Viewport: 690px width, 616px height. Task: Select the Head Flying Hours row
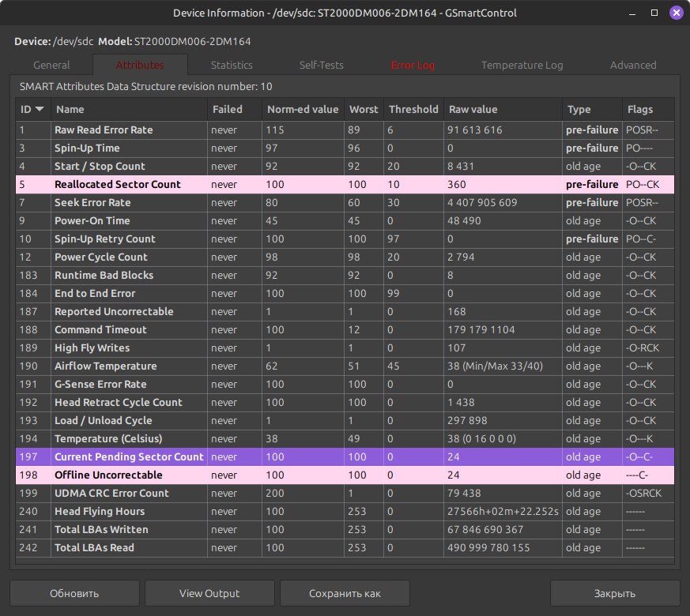click(x=345, y=511)
